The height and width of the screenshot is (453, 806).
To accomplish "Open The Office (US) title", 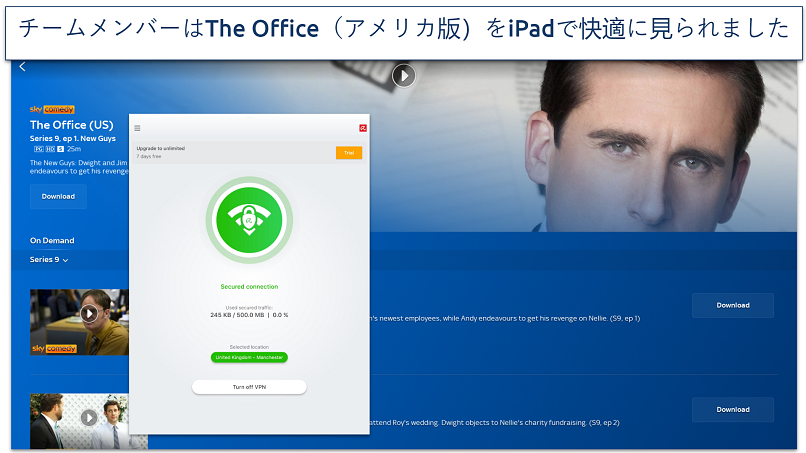I will 71,125.
